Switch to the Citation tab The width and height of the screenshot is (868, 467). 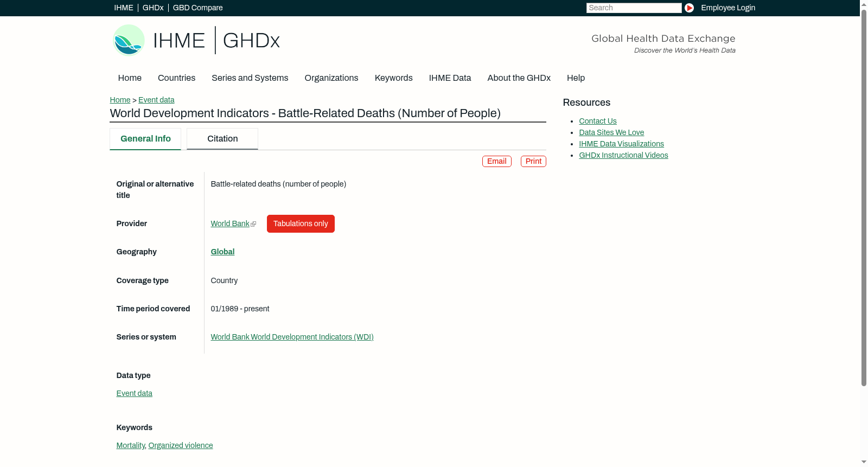[x=222, y=139]
